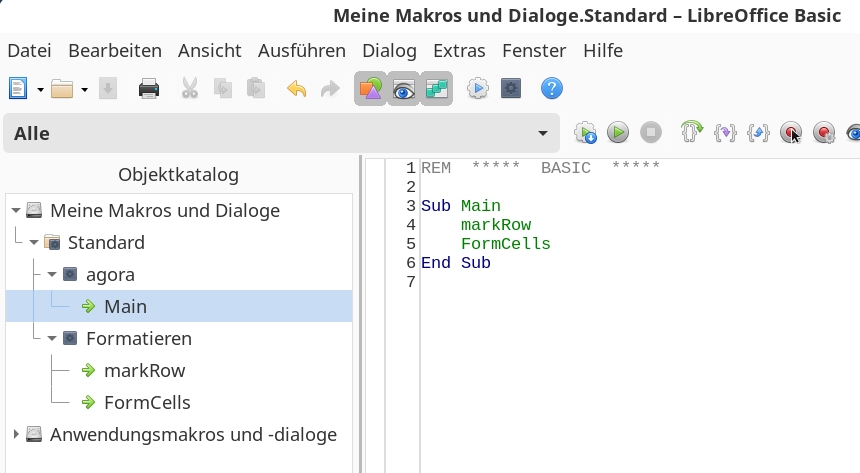Open dropdown arrow beside New document icon
This screenshot has width=860, height=473.
point(40,89)
